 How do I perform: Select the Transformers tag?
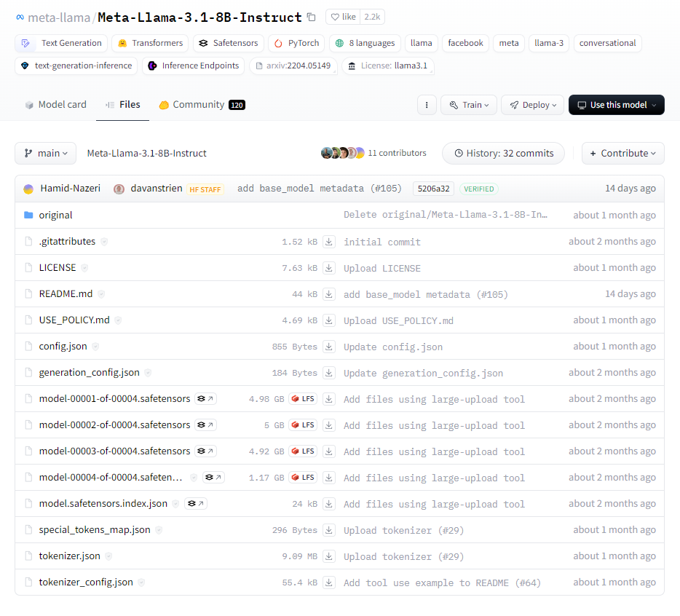coord(150,43)
